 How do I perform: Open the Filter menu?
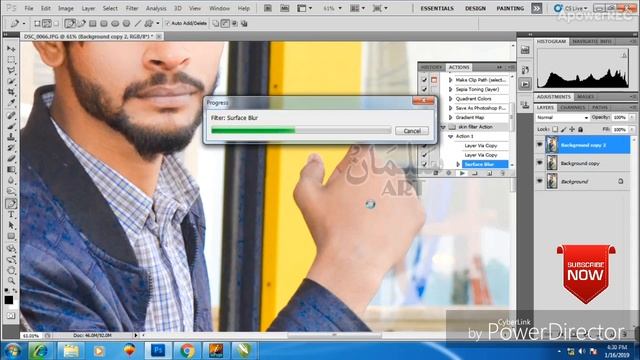tap(131, 8)
